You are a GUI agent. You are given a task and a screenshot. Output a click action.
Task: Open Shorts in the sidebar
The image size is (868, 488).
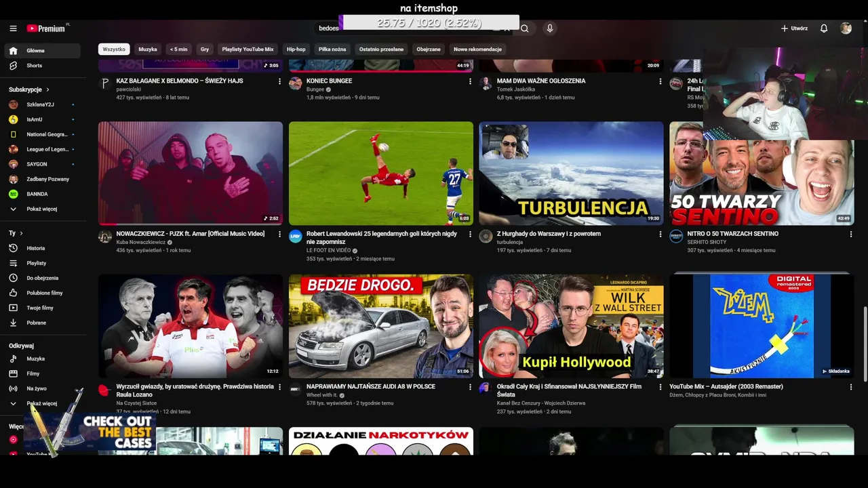[x=42, y=66]
